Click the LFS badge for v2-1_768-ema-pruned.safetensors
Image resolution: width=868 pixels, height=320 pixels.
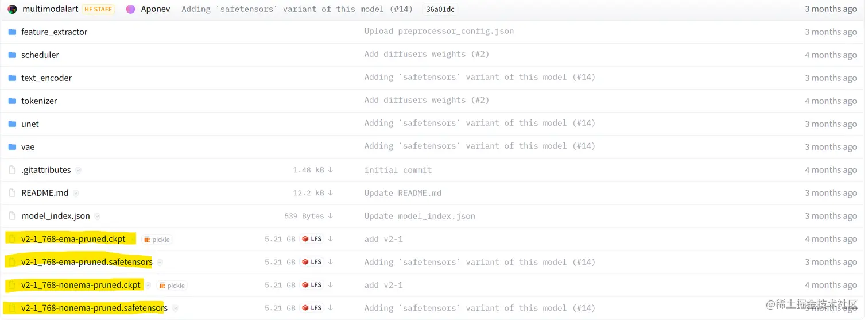[312, 262]
